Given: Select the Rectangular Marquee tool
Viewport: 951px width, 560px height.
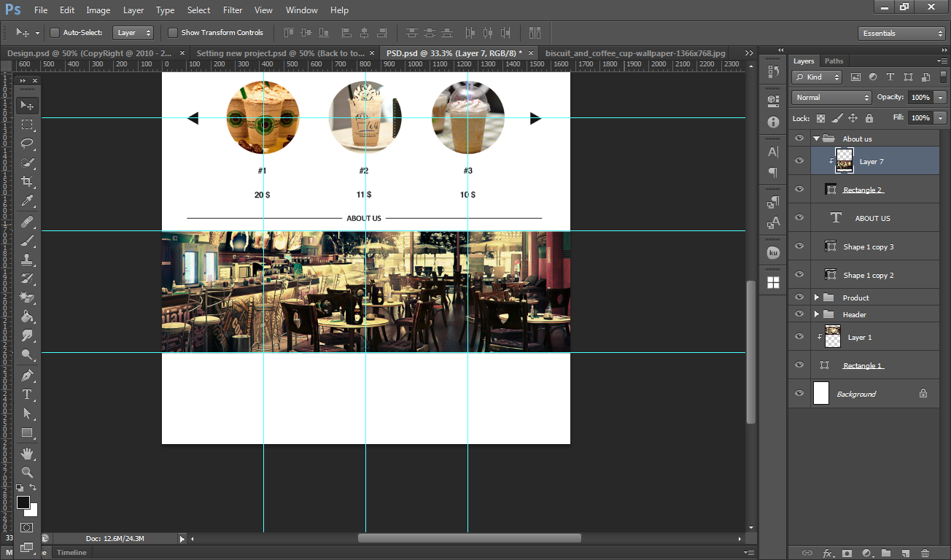Looking at the screenshot, I should [27, 125].
